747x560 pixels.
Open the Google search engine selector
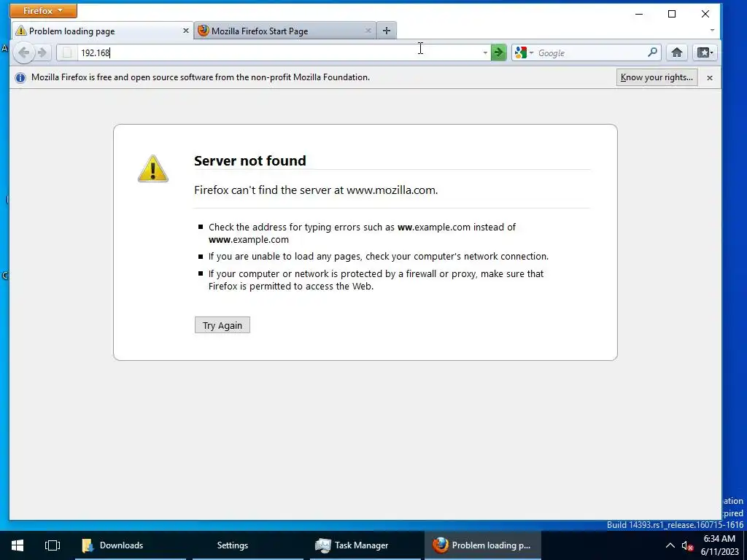pyautogui.click(x=524, y=52)
